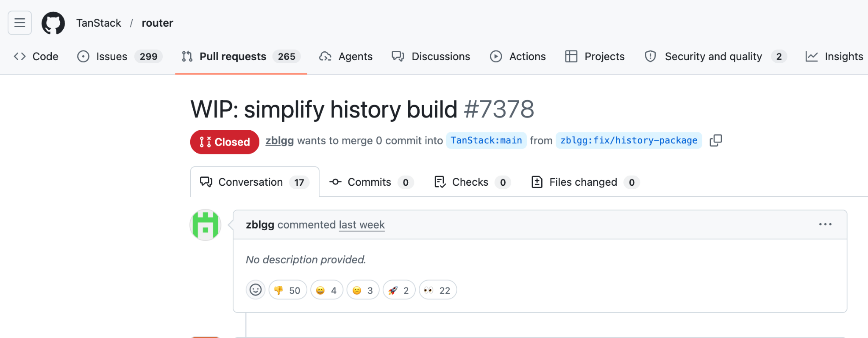Screen dimensions: 868x338
Task: Click the Issues circle-dot icon
Action: tap(83, 56)
